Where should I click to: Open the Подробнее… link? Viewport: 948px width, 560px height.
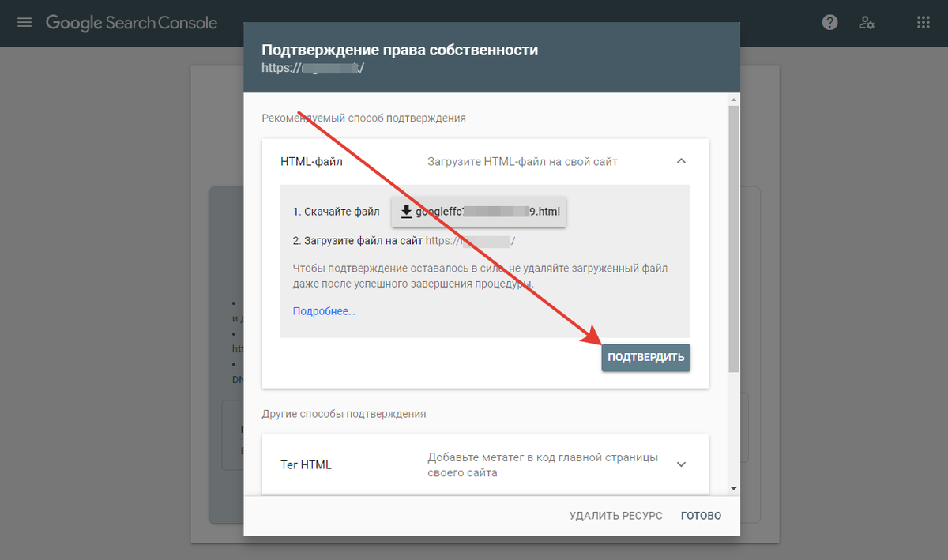pos(324,311)
